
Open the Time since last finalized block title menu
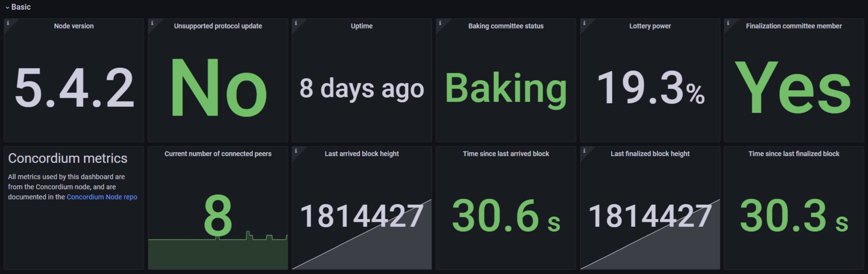(x=794, y=154)
